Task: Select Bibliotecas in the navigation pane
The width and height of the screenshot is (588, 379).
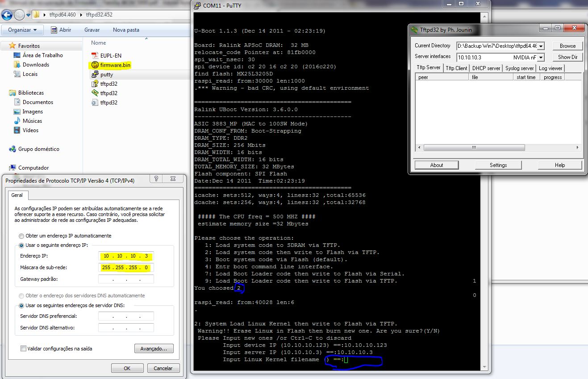Action: click(31, 93)
